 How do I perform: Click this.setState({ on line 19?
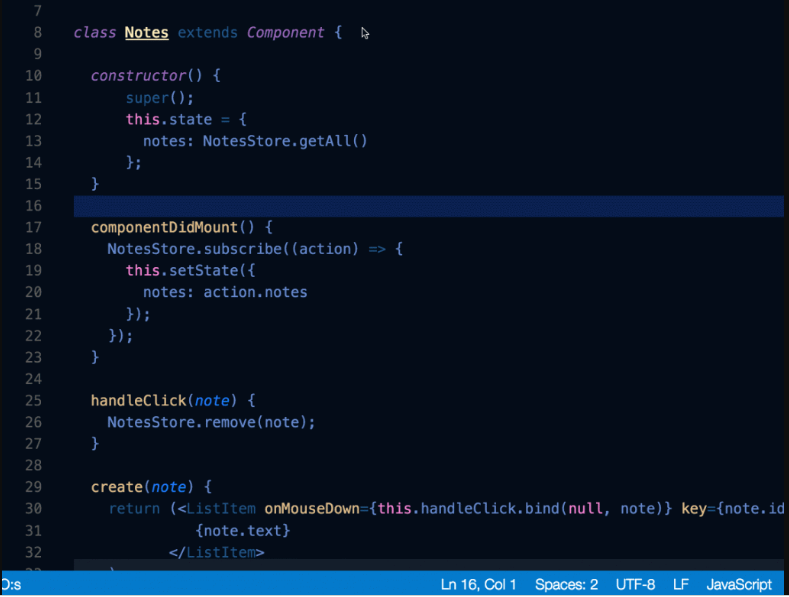(x=190, y=271)
